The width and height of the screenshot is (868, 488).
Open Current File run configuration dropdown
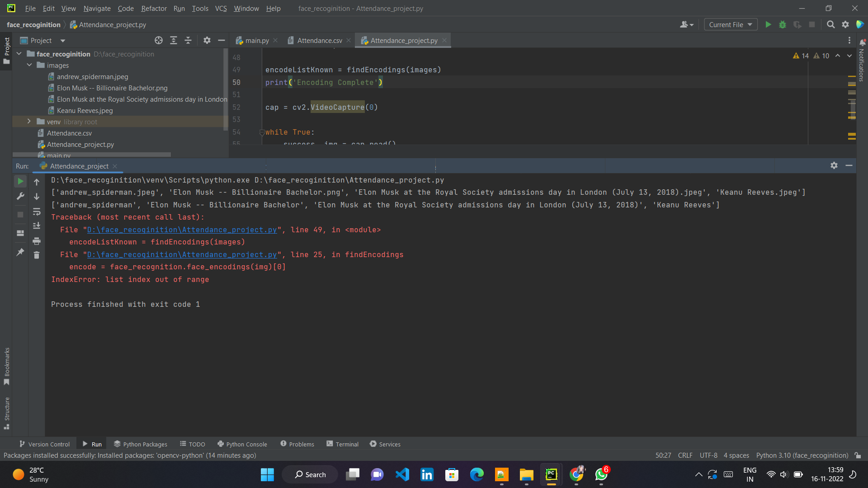tap(731, 24)
